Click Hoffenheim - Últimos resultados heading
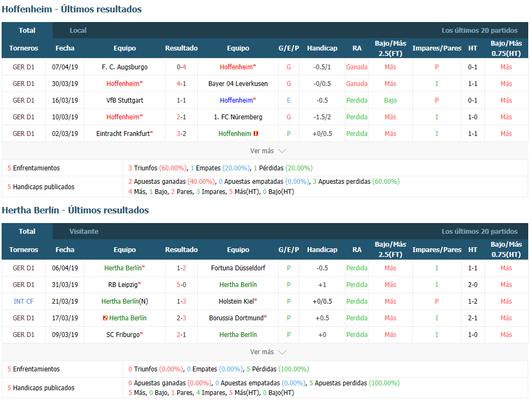This screenshot has height=402, width=532. 71,9
